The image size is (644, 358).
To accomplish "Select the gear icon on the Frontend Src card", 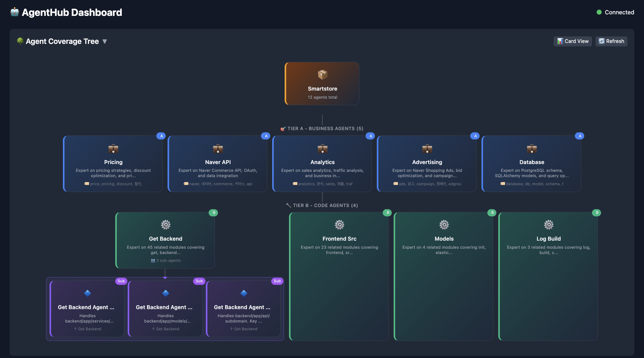I will pos(339,225).
